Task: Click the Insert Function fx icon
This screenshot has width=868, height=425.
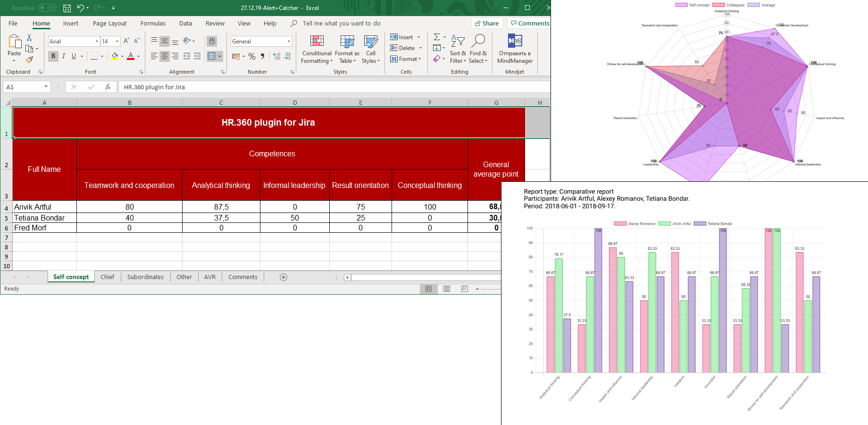Action: pyautogui.click(x=108, y=87)
